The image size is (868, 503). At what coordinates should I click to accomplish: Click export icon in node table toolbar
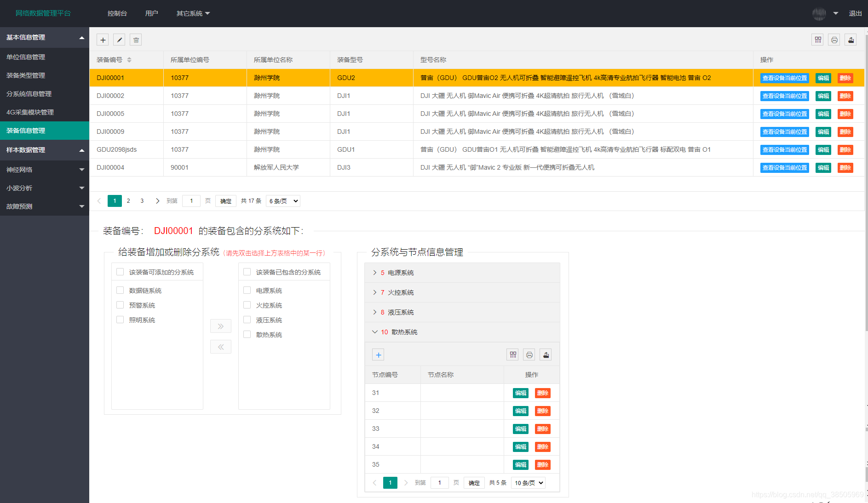point(546,355)
